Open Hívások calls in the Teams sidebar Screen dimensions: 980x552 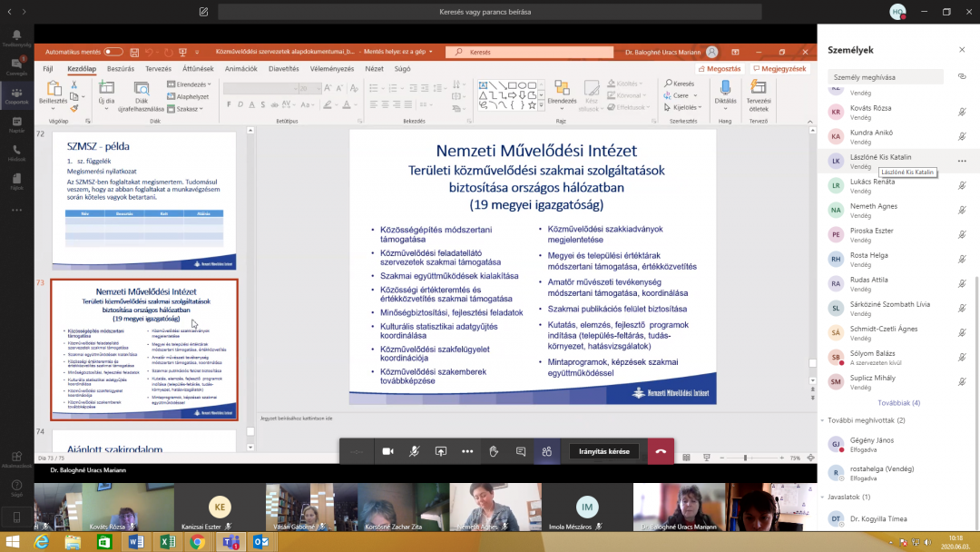[x=17, y=153]
